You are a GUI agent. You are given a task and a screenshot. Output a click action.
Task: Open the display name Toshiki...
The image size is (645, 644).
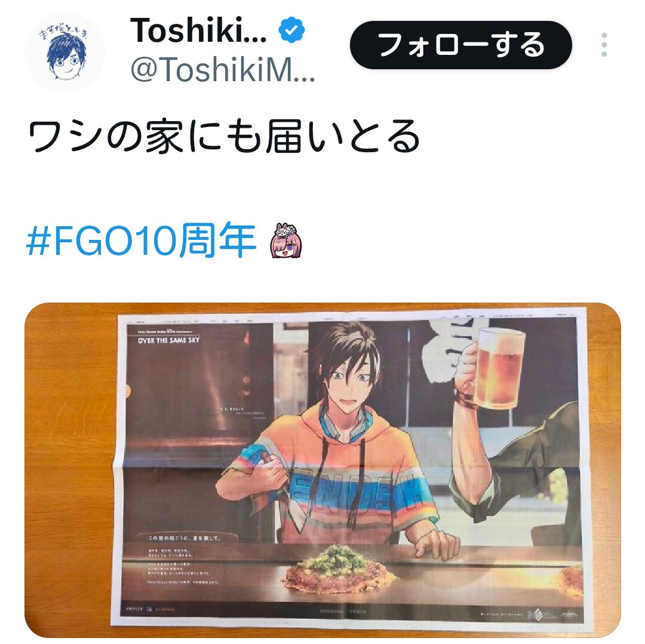(199, 30)
